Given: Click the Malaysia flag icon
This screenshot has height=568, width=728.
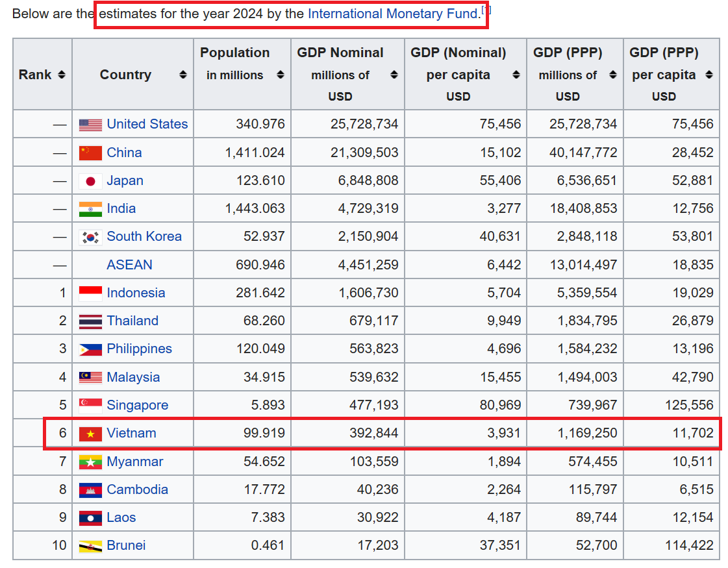Looking at the screenshot, I should pos(90,377).
